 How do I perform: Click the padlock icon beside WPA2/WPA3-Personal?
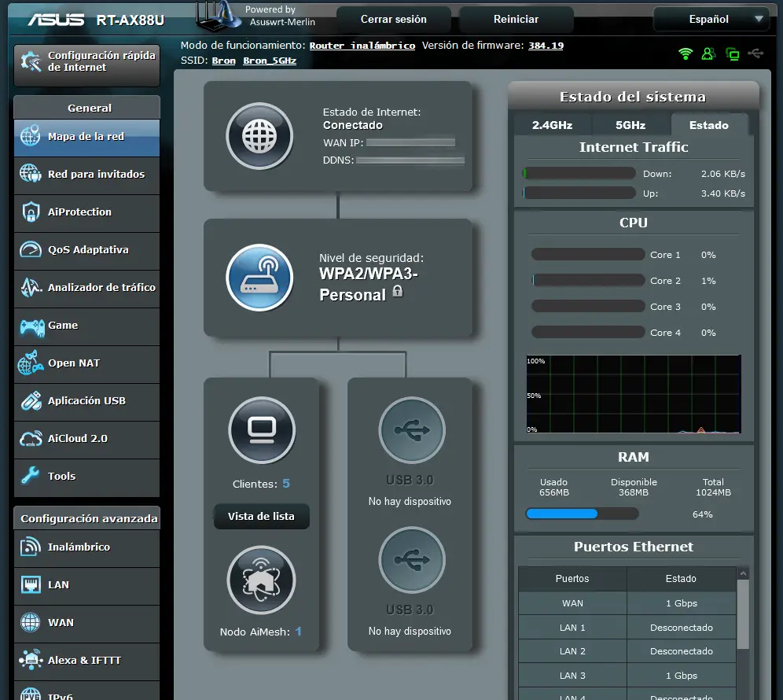click(x=398, y=291)
